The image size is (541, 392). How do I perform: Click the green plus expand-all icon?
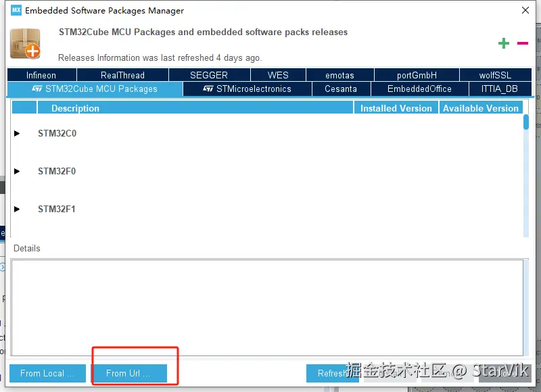pyautogui.click(x=504, y=43)
